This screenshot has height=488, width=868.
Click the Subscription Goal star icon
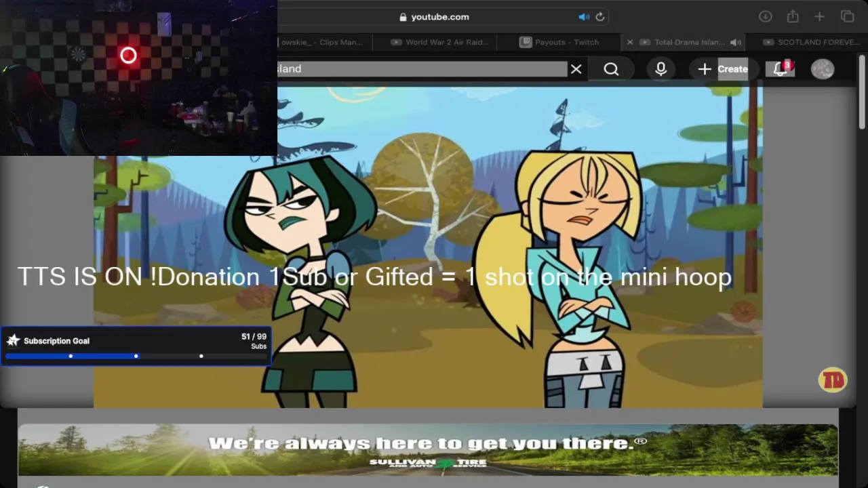13,340
